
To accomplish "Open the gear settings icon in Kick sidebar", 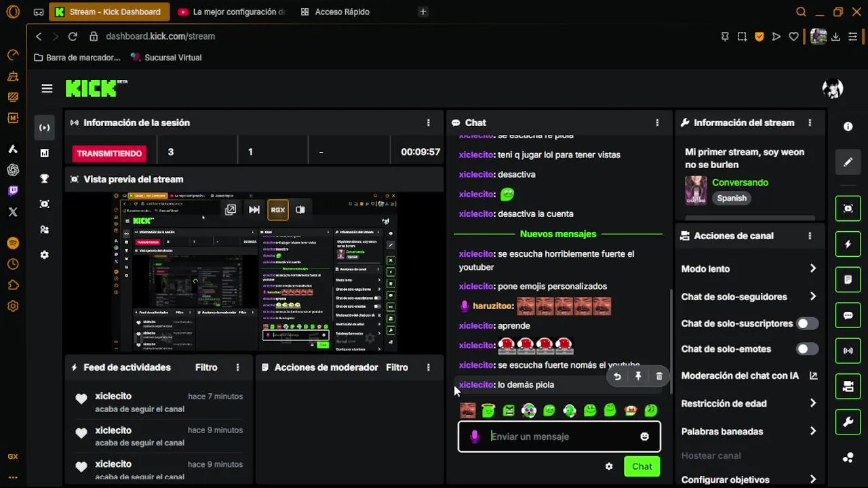I will click(x=45, y=255).
